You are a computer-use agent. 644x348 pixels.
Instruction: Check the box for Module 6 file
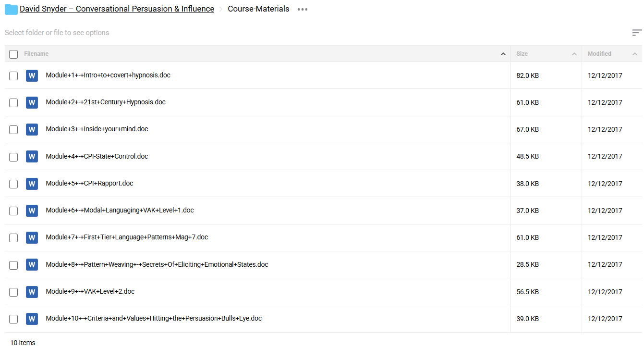[x=13, y=211]
